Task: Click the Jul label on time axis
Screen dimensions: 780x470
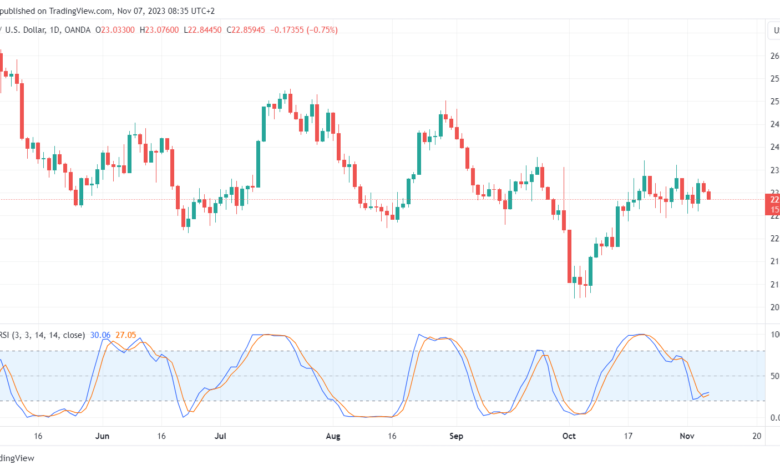Action: point(220,436)
